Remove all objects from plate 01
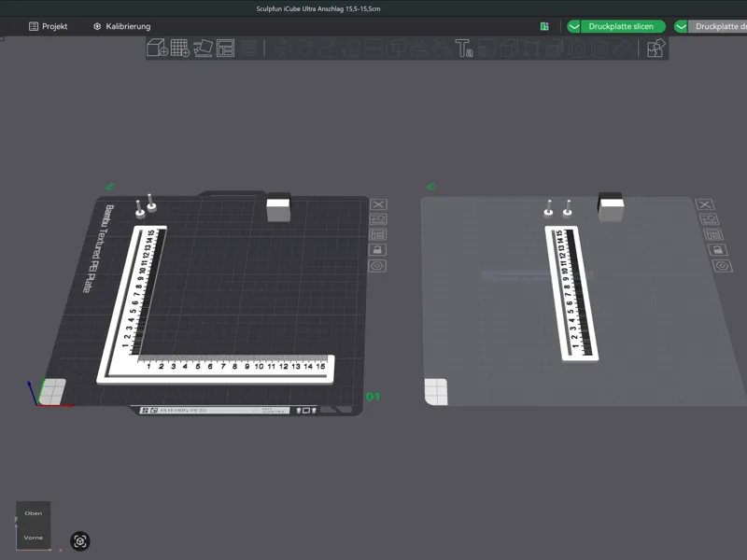This screenshot has height=560, width=747. (x=378, y=204)
